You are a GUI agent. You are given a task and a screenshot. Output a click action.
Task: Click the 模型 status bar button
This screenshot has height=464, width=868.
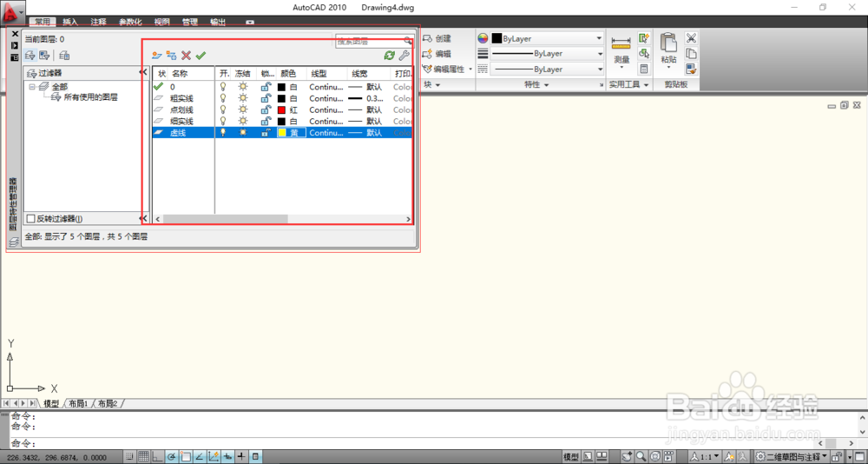tap(571, 457)
